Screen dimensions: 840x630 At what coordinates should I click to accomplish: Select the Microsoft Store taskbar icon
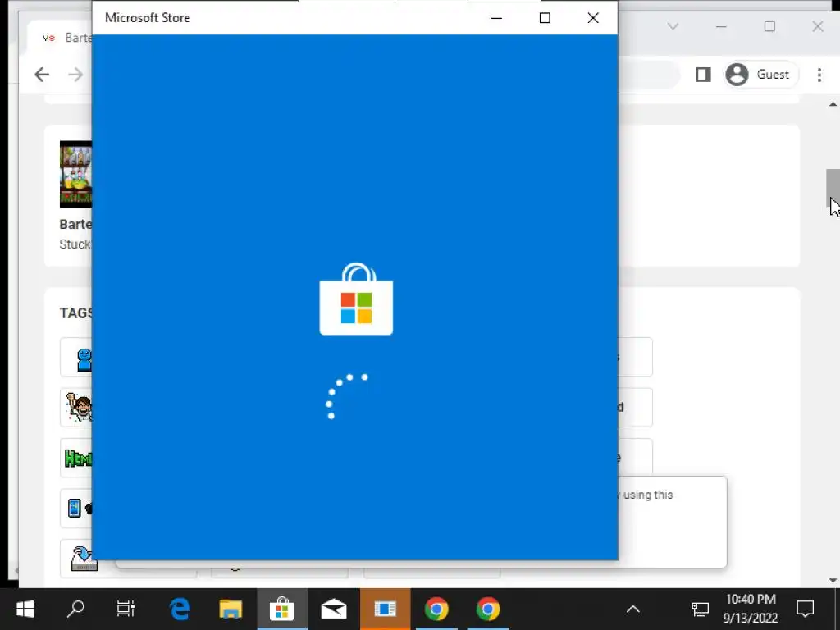(x=282, y=609)
